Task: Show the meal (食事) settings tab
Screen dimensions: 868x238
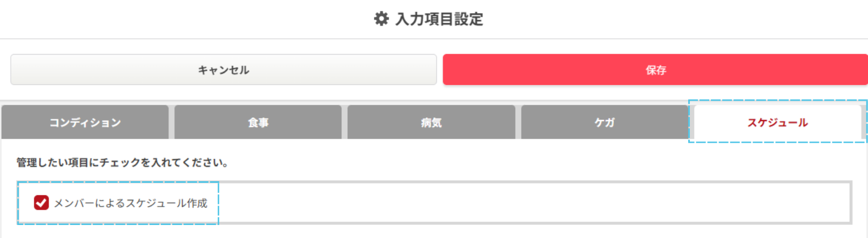Action: (x=258, y=123)
